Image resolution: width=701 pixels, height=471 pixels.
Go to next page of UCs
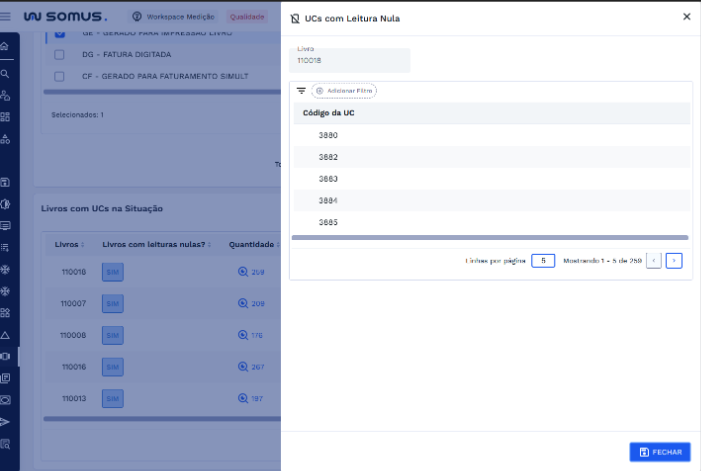pyautogui.click(x=674, y=261)
